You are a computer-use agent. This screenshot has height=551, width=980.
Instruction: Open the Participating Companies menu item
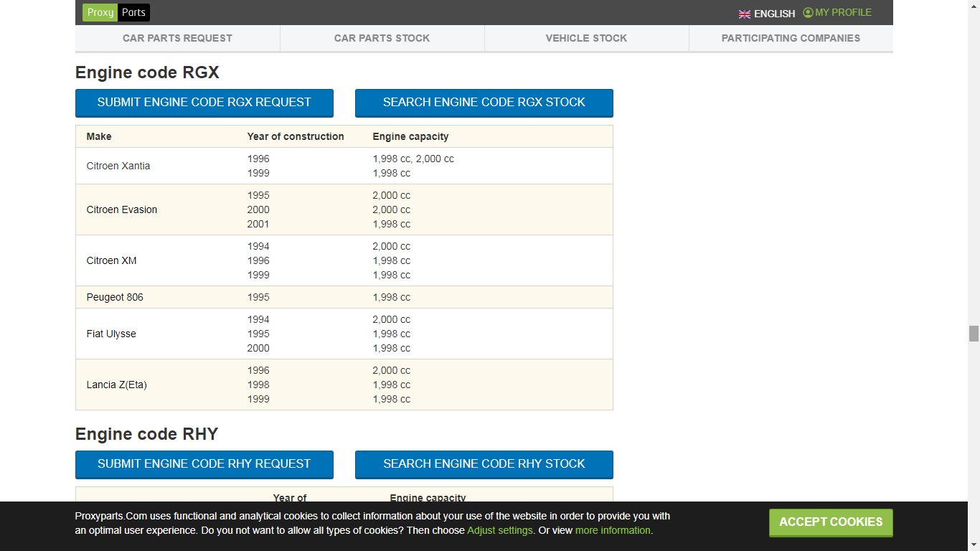point(791,38)
